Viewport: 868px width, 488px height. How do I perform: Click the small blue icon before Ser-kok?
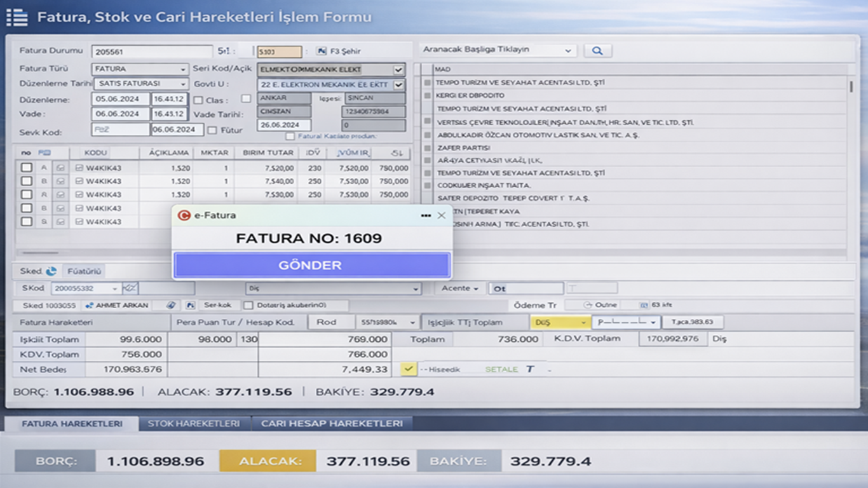(x=190, y=306)
